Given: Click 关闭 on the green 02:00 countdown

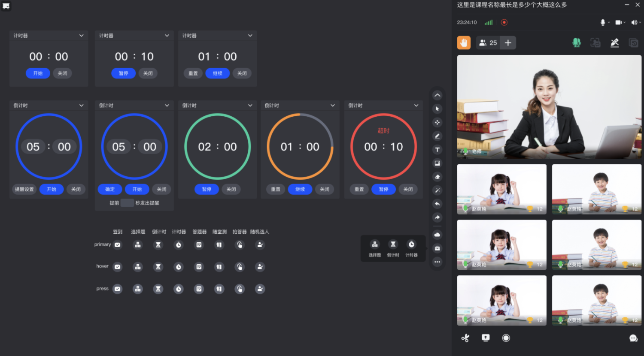Looking at the screenshot, I should 231,189.
